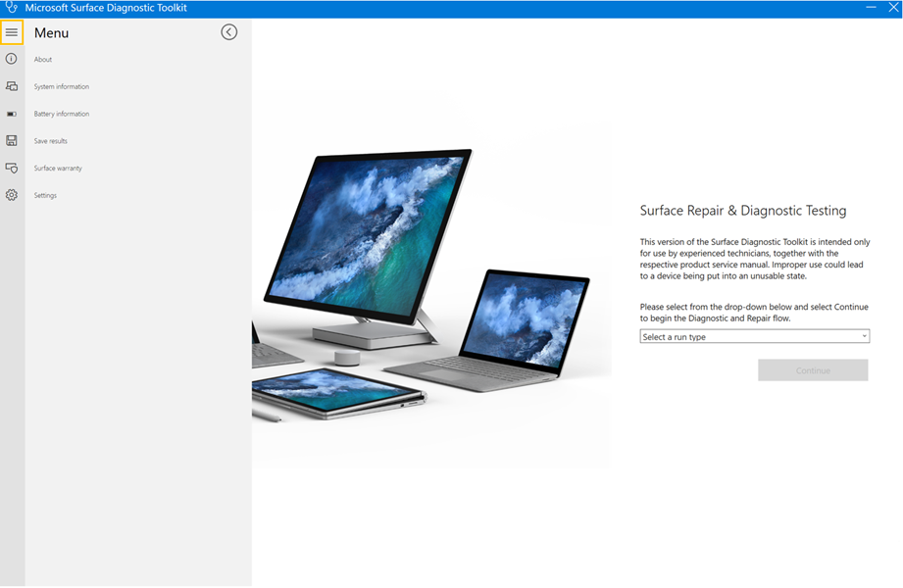The width and height of the screenshot is (903, 588).
Task: Open Battery information from menu
Action: click(x=61, y=114)
